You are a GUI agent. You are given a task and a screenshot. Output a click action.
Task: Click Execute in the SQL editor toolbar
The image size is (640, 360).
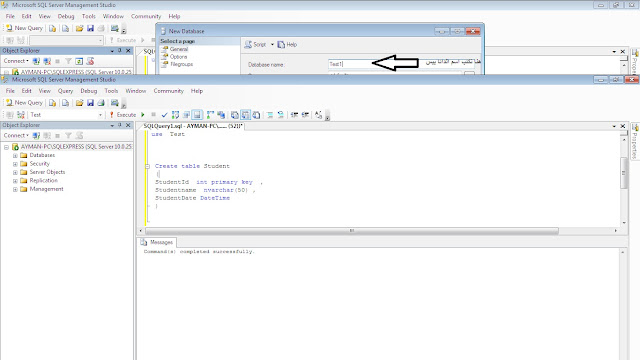(122, 115)
